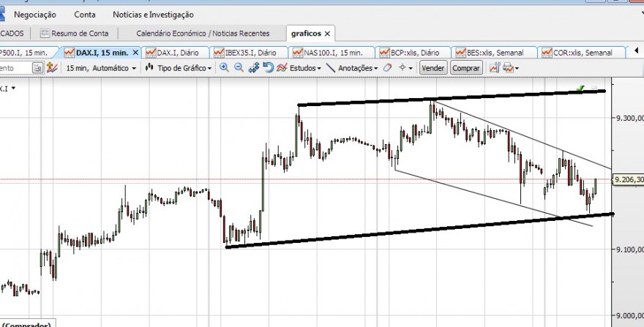644x327 pixels.
Task: Click the chart icon on the BCP:xlis Diário tab
Action: (385, 53)
